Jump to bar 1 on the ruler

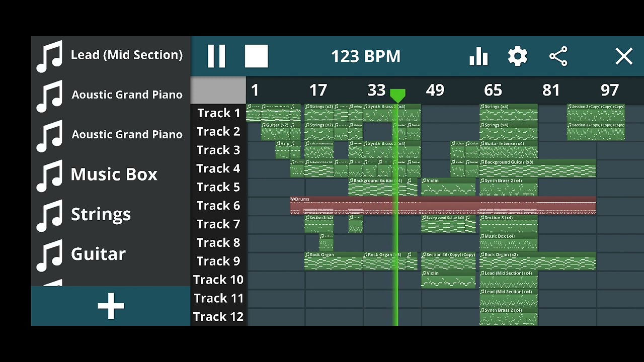tap(255, 90)
